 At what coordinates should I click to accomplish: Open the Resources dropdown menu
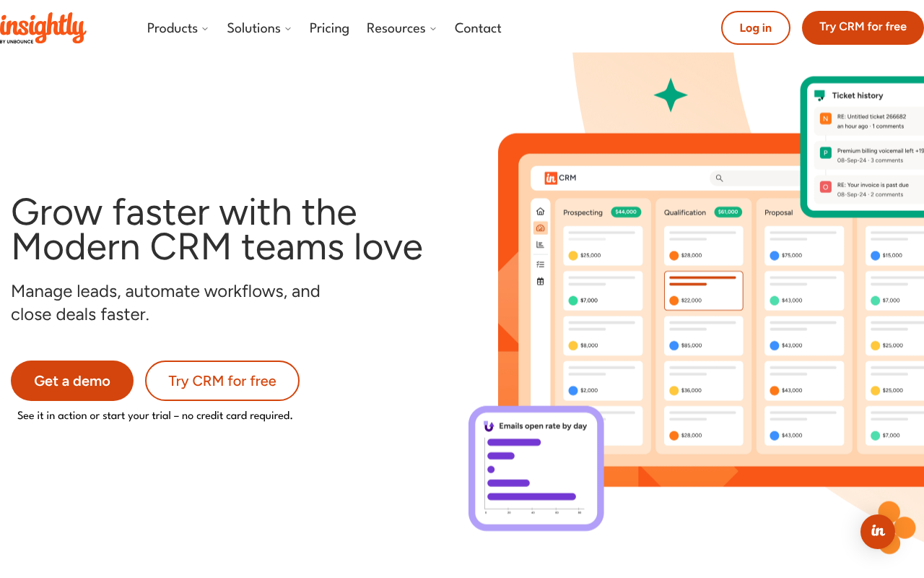click(401, 28)
